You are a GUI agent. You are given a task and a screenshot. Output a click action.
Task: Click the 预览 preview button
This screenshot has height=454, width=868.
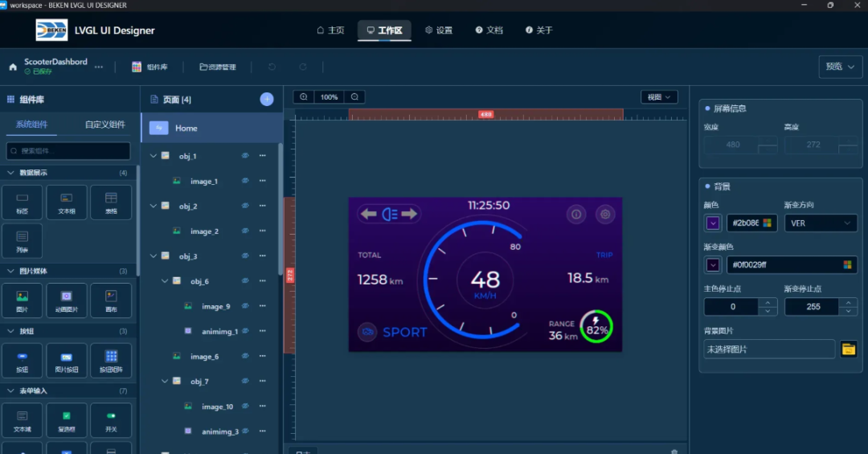click(840, 67)
